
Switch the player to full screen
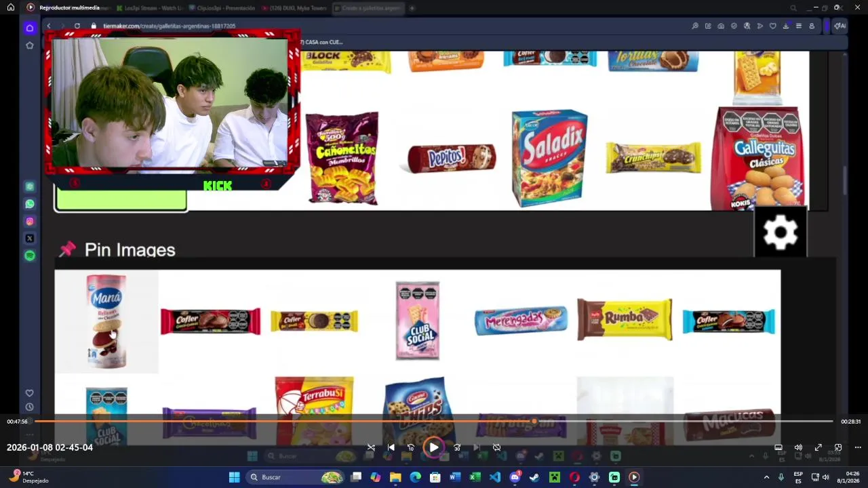818,447
